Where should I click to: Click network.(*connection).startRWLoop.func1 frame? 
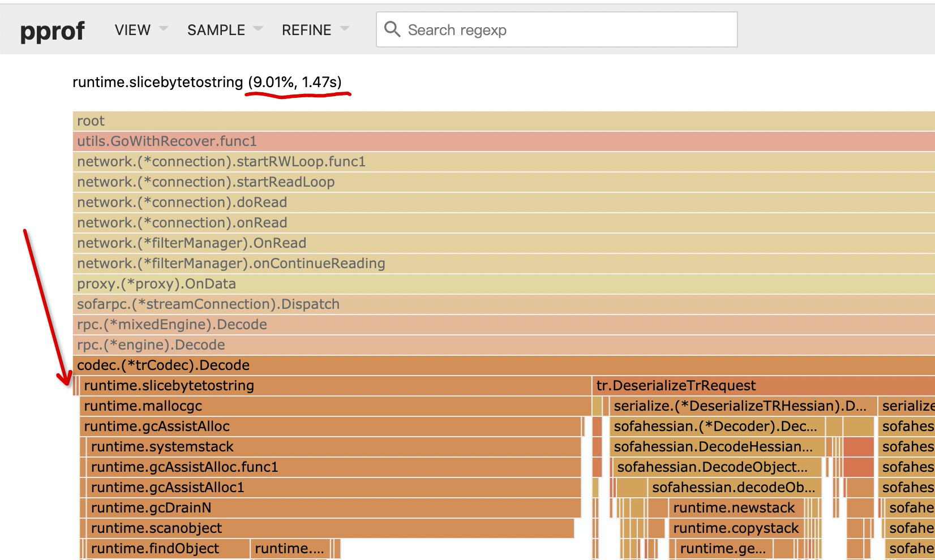[x=504, y=162]
